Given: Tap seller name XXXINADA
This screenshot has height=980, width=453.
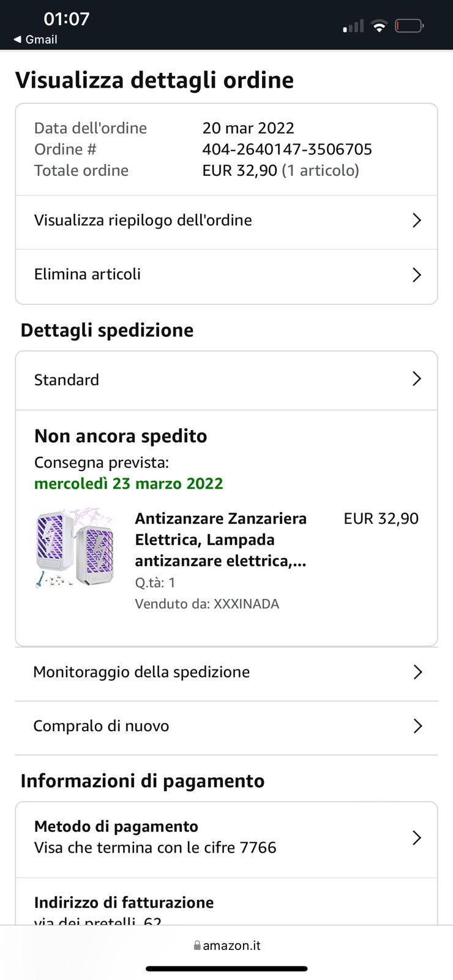Looking at the screenshot, I should (x=246, y=604).
